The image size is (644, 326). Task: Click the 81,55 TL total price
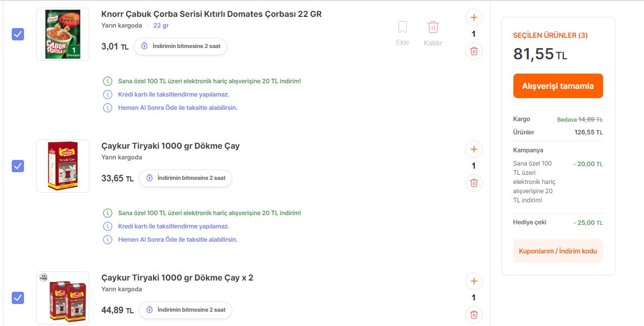coord(540,54)
